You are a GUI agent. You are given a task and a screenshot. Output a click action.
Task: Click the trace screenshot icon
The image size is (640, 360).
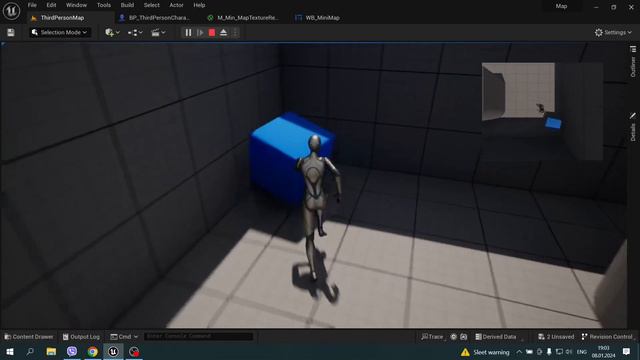point(464,337)
